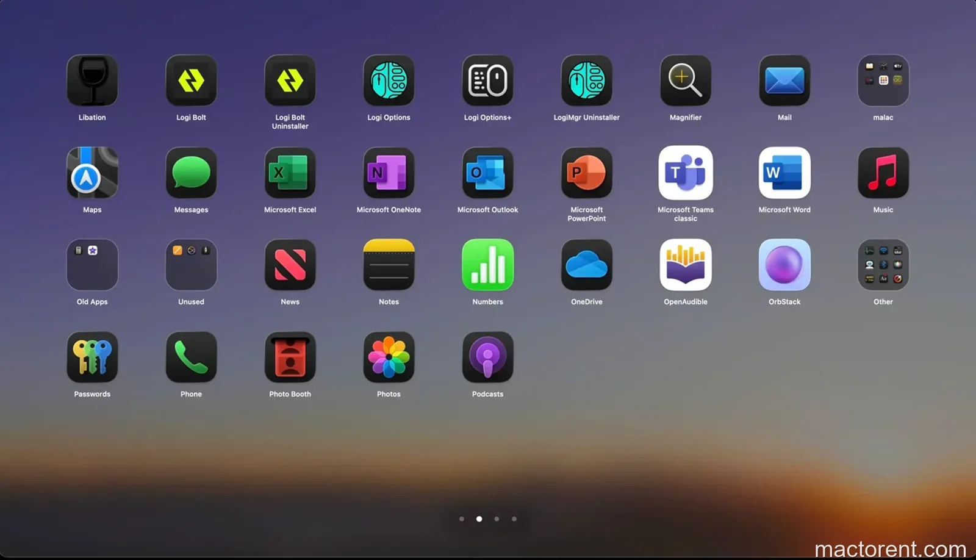Screen dimensions: 976x560
Task: Open Microsoft PowerPoint
Action: pyautogui.click(x=586, y=173)
